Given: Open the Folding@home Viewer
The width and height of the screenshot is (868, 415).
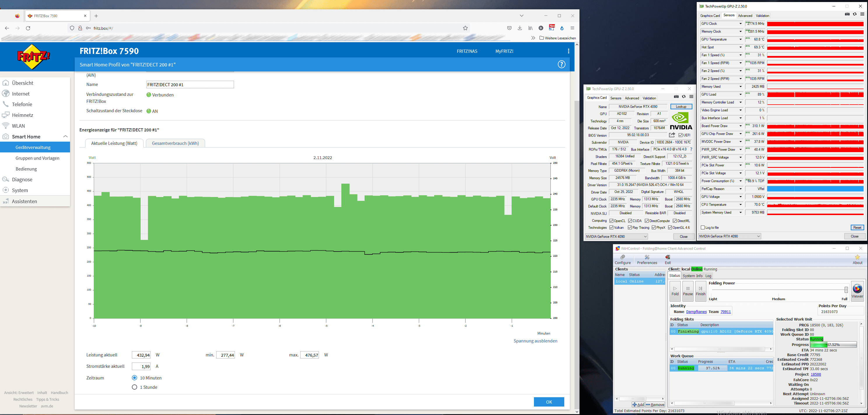Looking at the screenshot, I should pos(857,291).
